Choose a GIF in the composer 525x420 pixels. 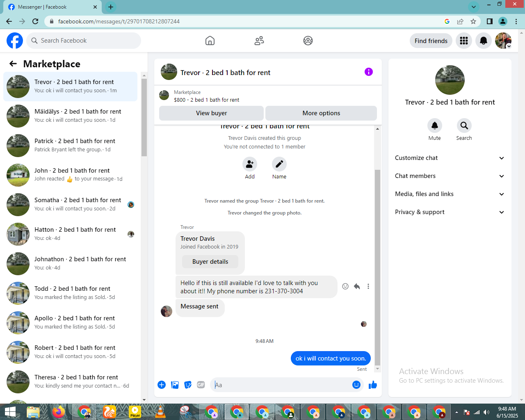[201, 385]
